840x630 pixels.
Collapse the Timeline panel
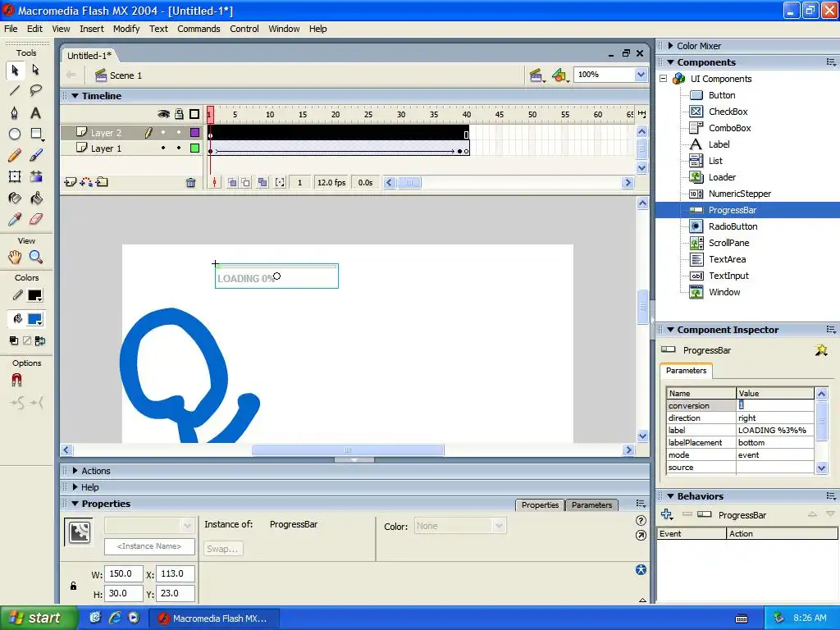pos(75,96)
